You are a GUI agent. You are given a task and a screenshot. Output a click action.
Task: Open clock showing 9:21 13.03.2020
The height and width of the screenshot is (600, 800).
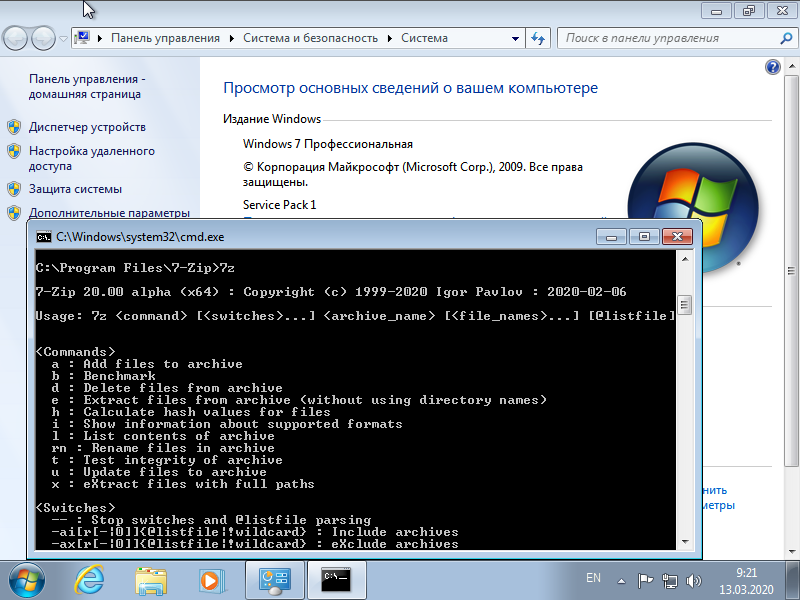click(x=746, y=581)
